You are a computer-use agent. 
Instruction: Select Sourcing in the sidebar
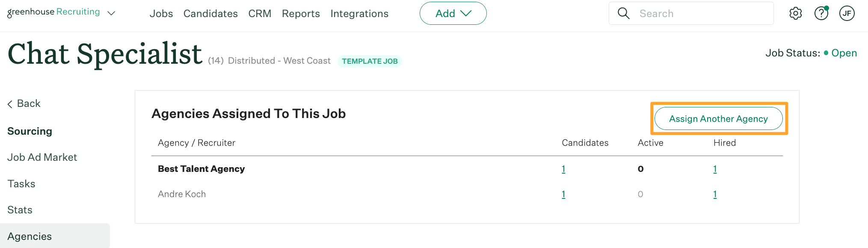[30, 131]
